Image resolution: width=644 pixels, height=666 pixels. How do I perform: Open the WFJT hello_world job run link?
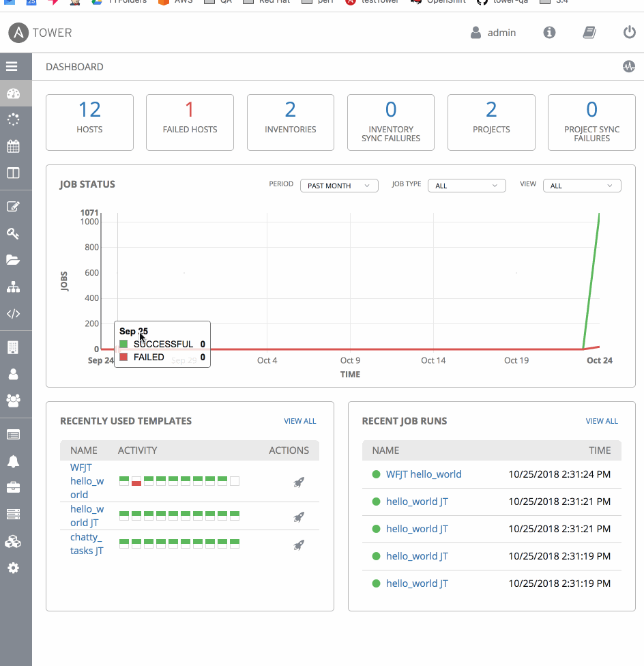(424, 474)
